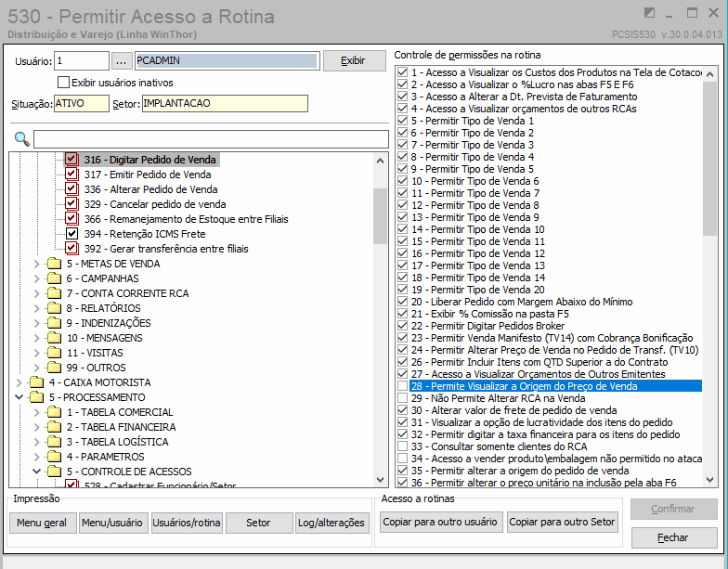The image size is (728, 569).
Task: Click the Menu geral print button
Action: [42, 524]
